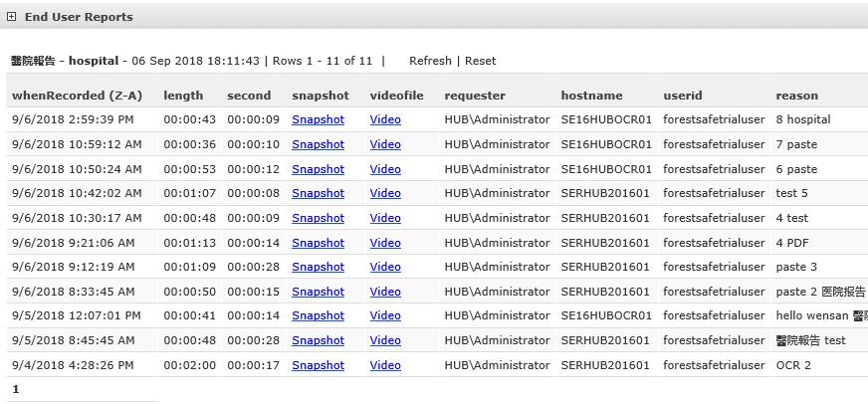The height and width of the screenshot is (404, 868).
Task: Play Video for 9/6/2018 9:12:19 AM record
Action: pos(385,267)
